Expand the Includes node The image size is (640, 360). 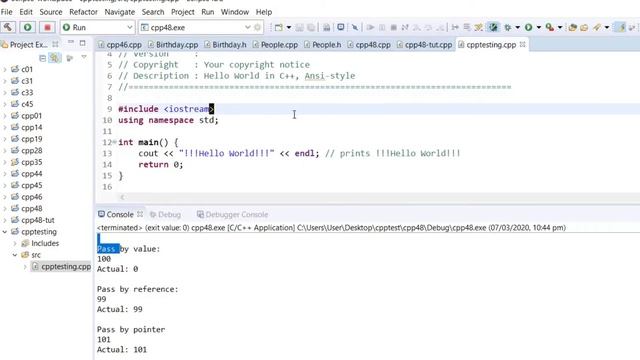pyautogui.click(x=15, y=243)
